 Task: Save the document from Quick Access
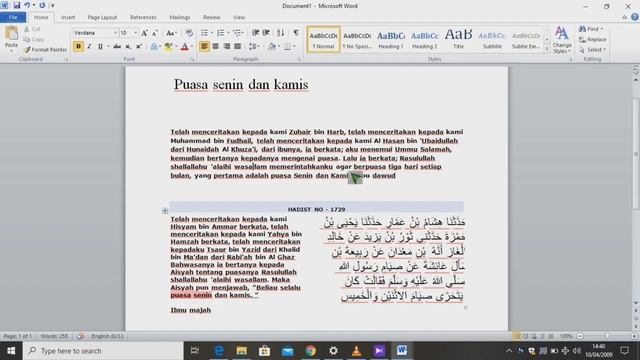[17, 6]
